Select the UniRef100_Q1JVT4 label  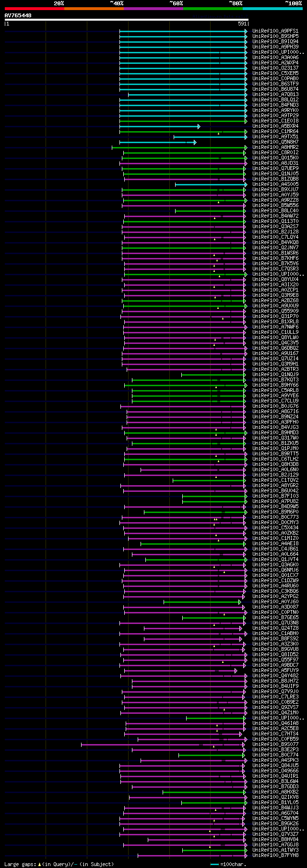pyautogui.click(x=275, y=559)
